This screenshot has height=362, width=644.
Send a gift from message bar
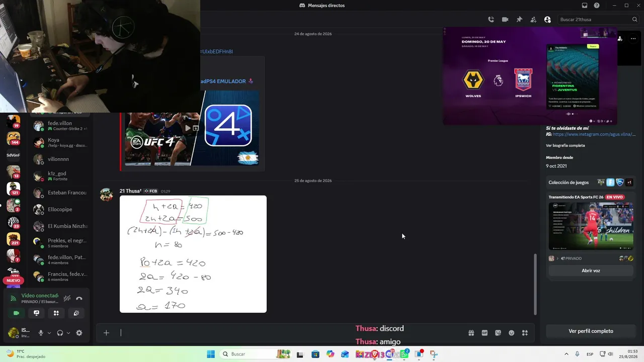[x=471, y=332]
